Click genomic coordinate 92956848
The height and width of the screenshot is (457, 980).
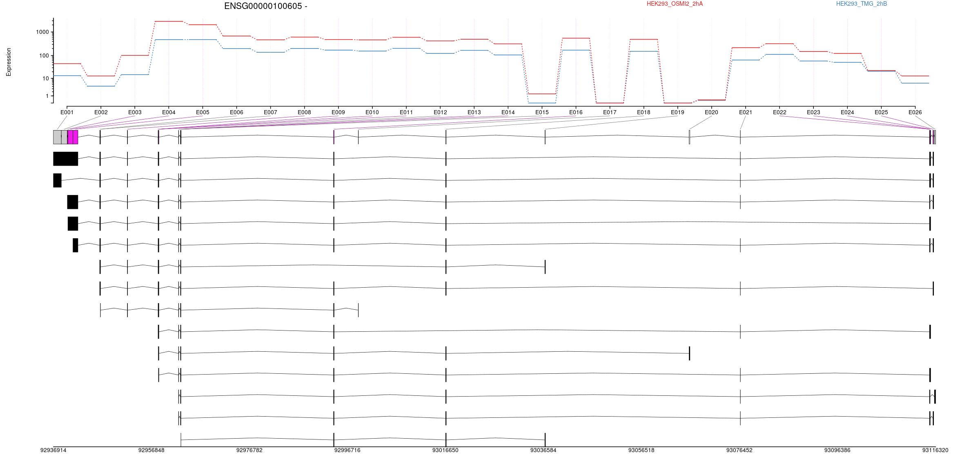[x=151, y=450]
